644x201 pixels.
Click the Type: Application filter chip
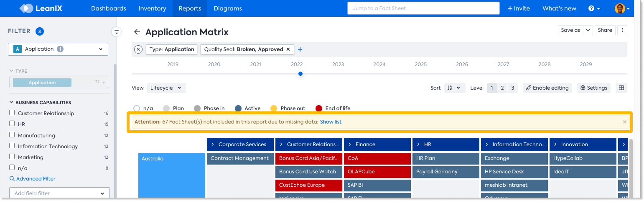(x=172, y=49)
